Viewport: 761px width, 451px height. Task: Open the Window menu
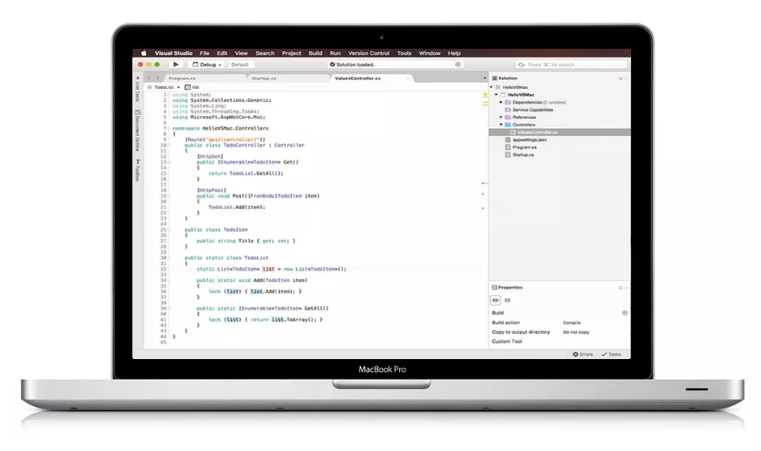(x=430, y=53)
